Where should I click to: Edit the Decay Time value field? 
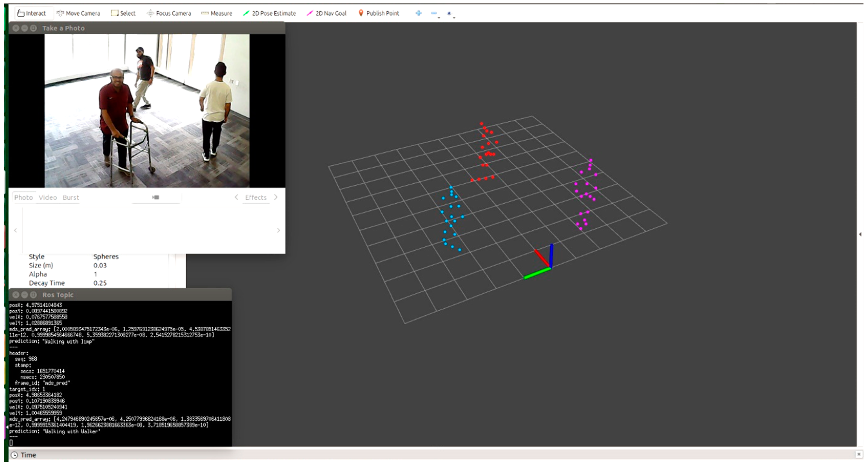(x=100, y=283)
